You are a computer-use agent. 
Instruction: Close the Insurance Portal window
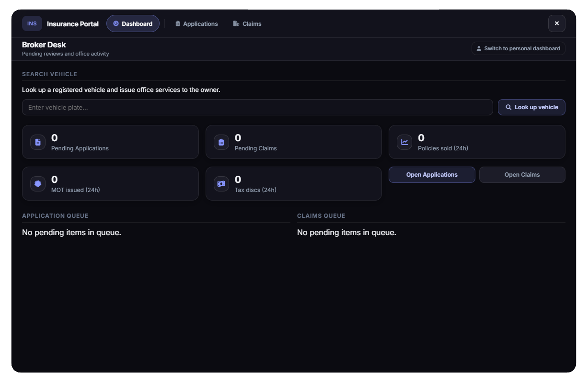pyautogui.click(x=557, y=23)
